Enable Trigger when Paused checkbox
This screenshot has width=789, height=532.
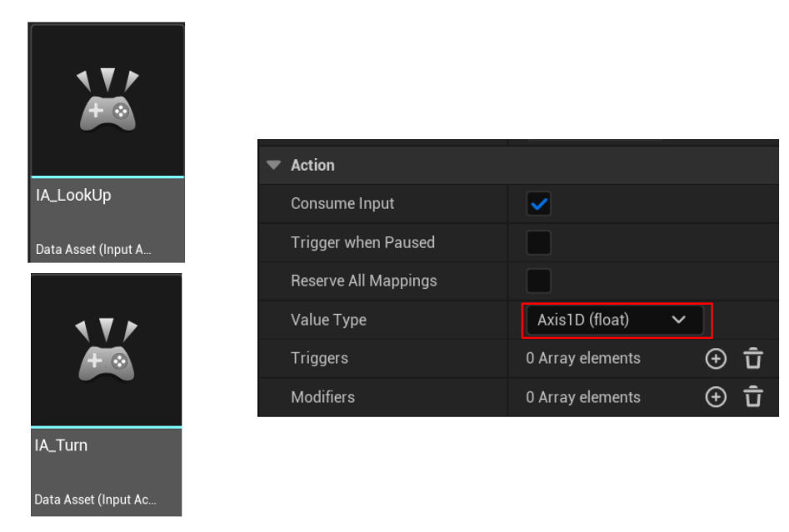coord(539,243)
